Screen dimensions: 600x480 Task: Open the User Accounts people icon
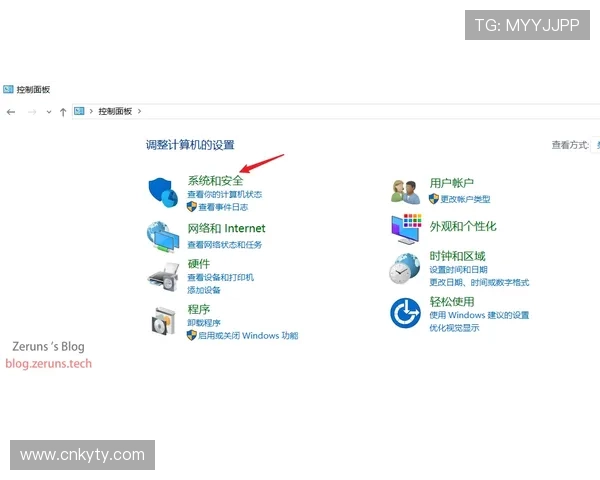(405, 192)
